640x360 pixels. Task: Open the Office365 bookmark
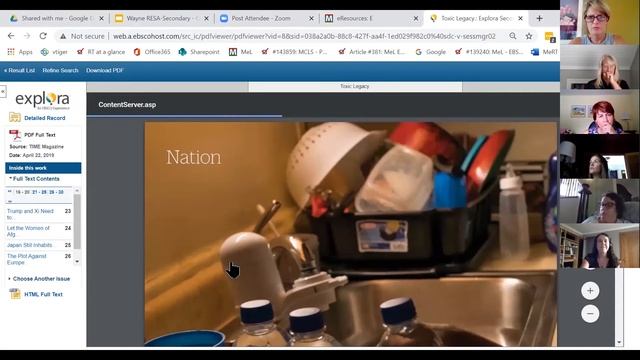tap(152, 52)
